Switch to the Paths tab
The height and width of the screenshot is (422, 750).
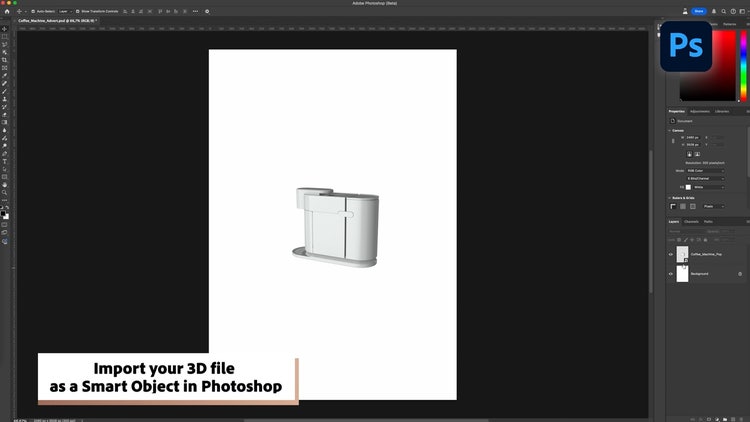click(708, 222)
